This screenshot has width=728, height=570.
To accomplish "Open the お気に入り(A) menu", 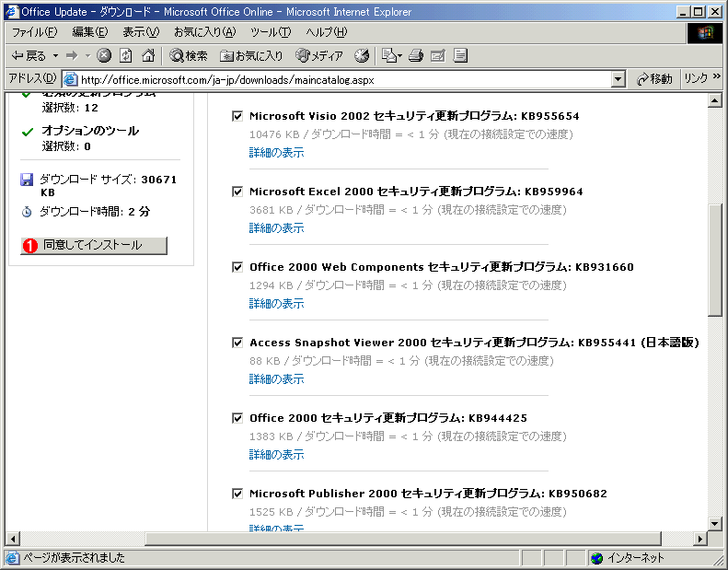I will pos(204,32).
